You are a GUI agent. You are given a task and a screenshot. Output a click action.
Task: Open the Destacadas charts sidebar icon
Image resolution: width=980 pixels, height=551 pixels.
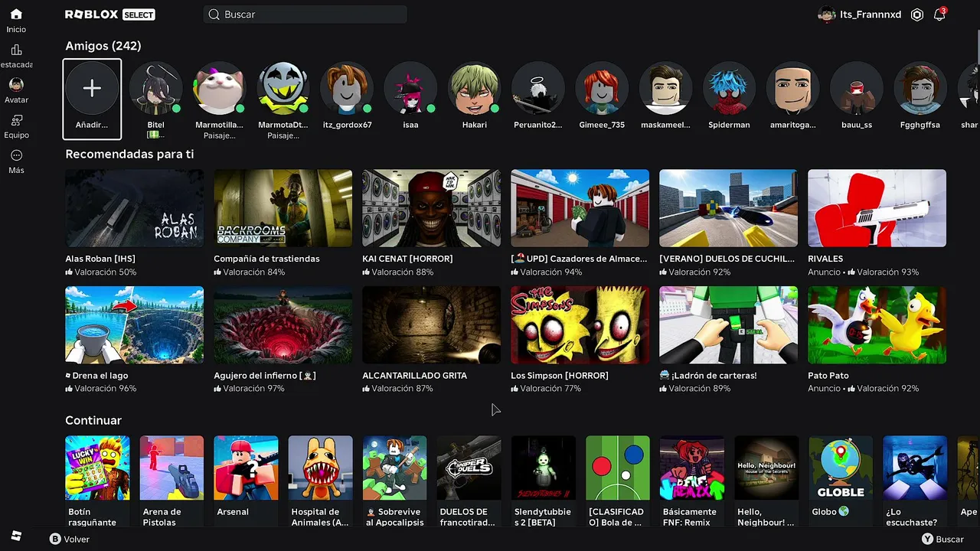[x=16, y=56]
